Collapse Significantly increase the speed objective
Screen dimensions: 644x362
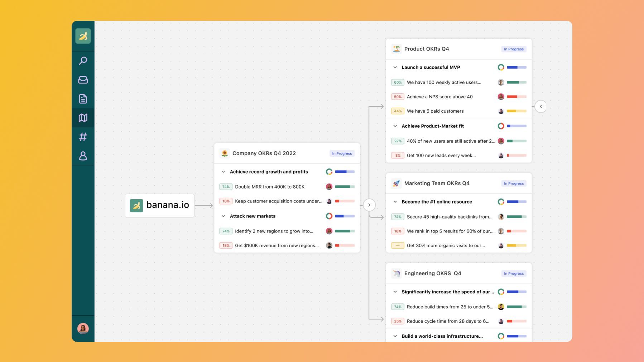(395, 292)
